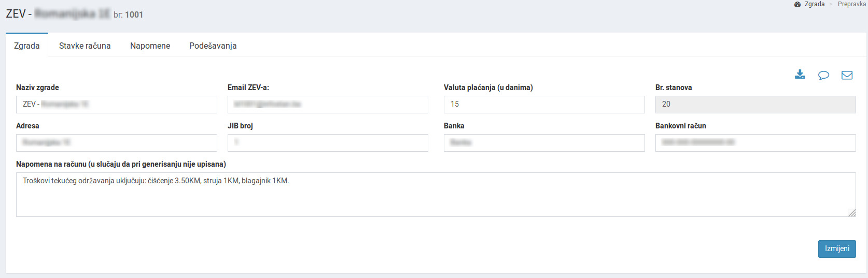Viewport: 868px width, 278px height.
Task: Click the download icon above the form
Action: (800, 75)
